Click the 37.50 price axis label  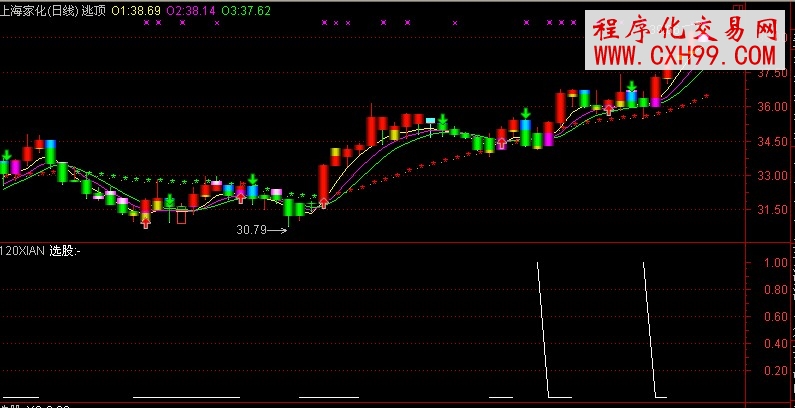(x=771, y=73)
